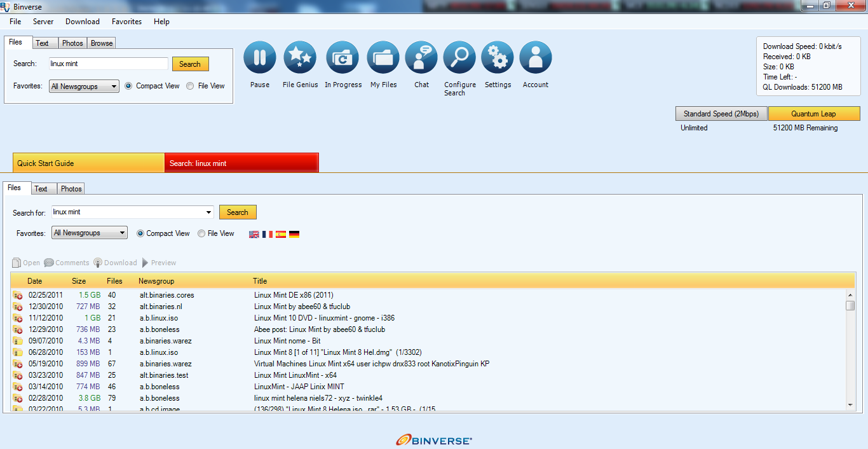Open the Search for history dropdown arrow
The width and height of the screenshot is (868, 449).
209,212
